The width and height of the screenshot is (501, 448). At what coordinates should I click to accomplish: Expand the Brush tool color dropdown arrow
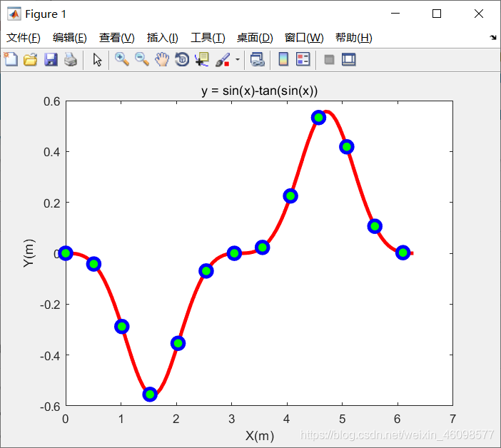click(238, 59)
